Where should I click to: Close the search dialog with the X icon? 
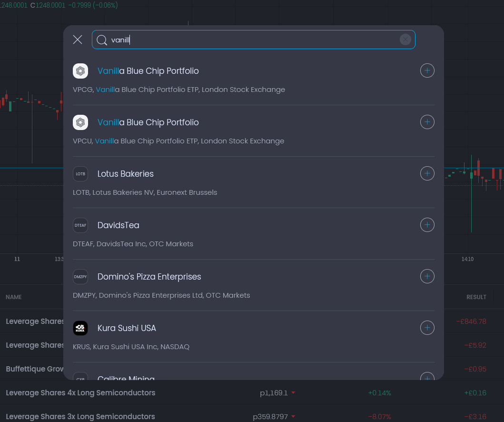78,40
